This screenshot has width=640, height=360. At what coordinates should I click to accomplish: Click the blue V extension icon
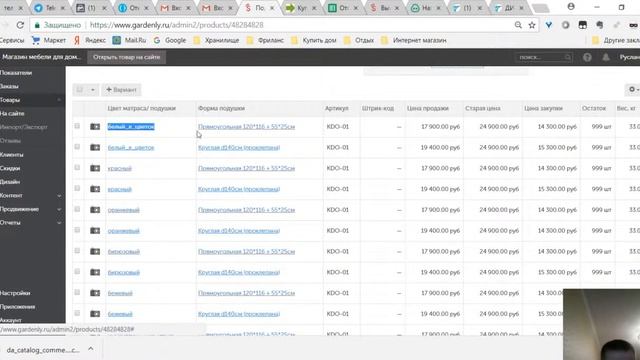[549, 25]
